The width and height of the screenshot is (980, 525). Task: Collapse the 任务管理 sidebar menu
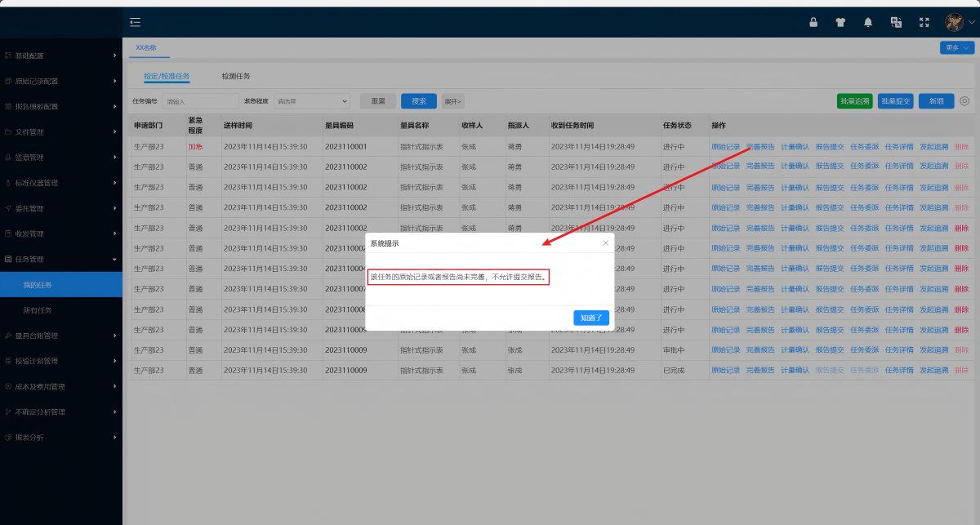[61, 260]
